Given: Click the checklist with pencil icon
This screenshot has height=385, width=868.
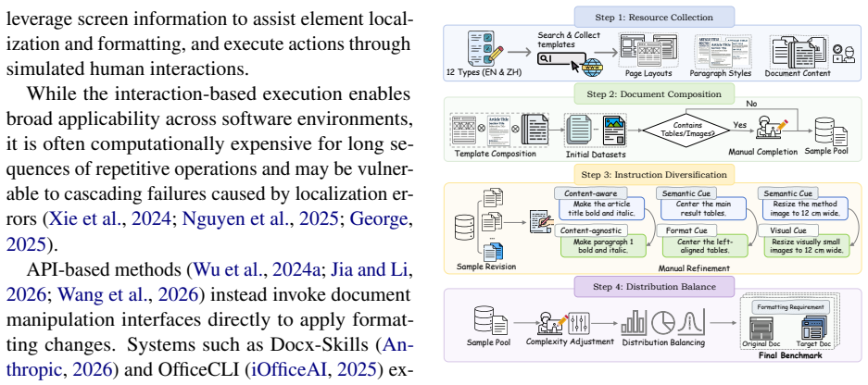Looking at the screenshot, I should pos(485,49).
